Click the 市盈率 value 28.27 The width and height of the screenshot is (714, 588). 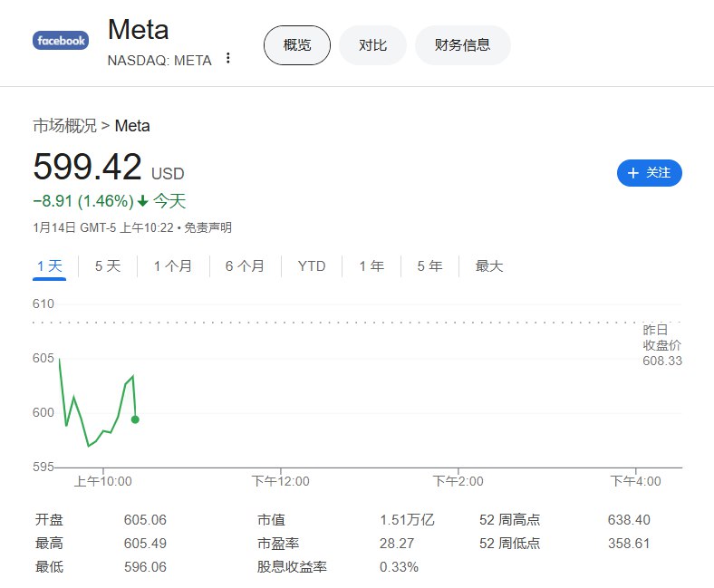point(397,544)
